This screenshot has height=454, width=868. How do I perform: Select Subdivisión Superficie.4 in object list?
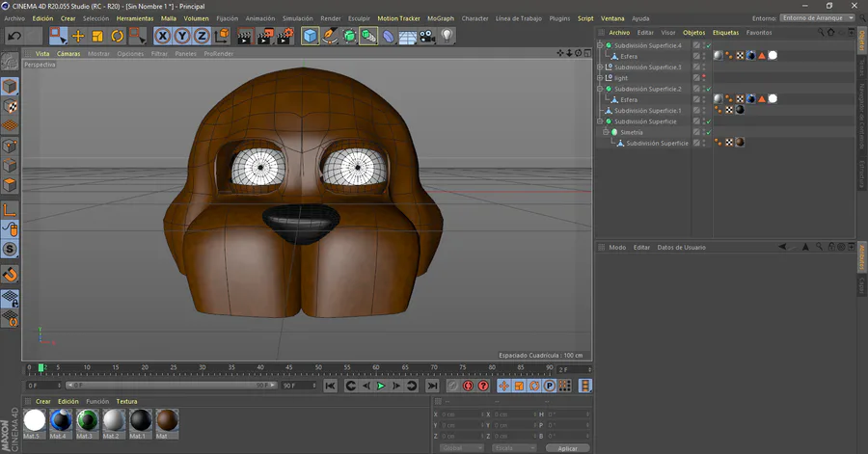click(647, 45)
